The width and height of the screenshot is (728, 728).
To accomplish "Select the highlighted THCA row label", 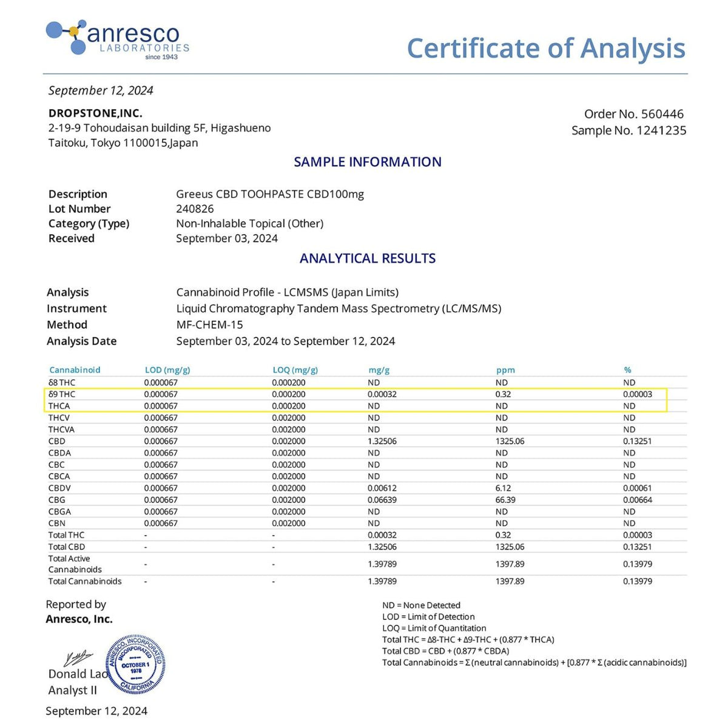I will pyautogui.click(x=59, y=406).
